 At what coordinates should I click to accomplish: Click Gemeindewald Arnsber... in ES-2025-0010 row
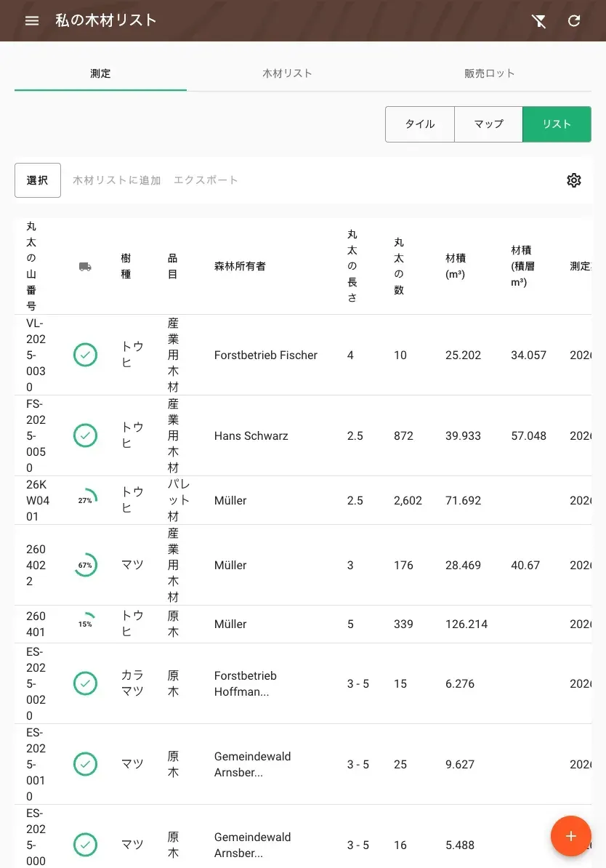tap(252, 765)
